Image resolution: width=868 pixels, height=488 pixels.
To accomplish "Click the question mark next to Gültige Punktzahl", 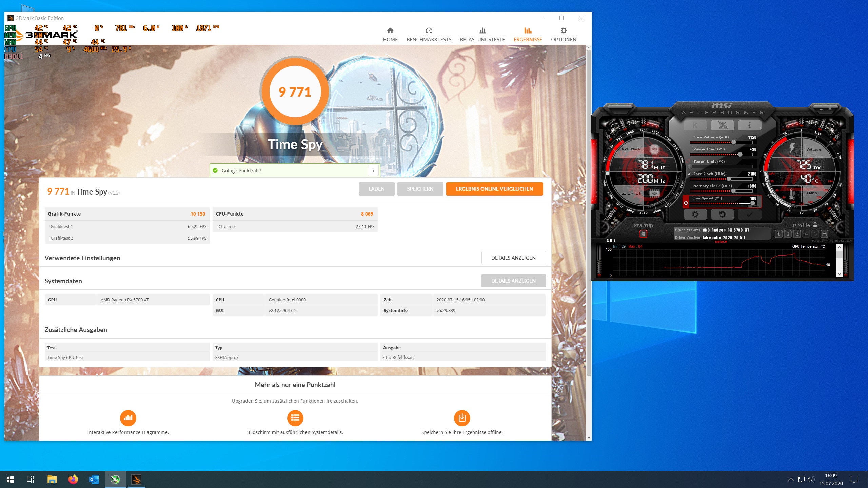I will (373, 170).
